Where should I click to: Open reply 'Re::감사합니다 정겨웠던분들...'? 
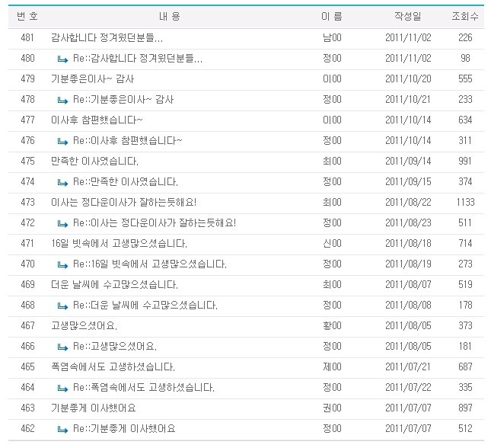[x=138, y=59]
